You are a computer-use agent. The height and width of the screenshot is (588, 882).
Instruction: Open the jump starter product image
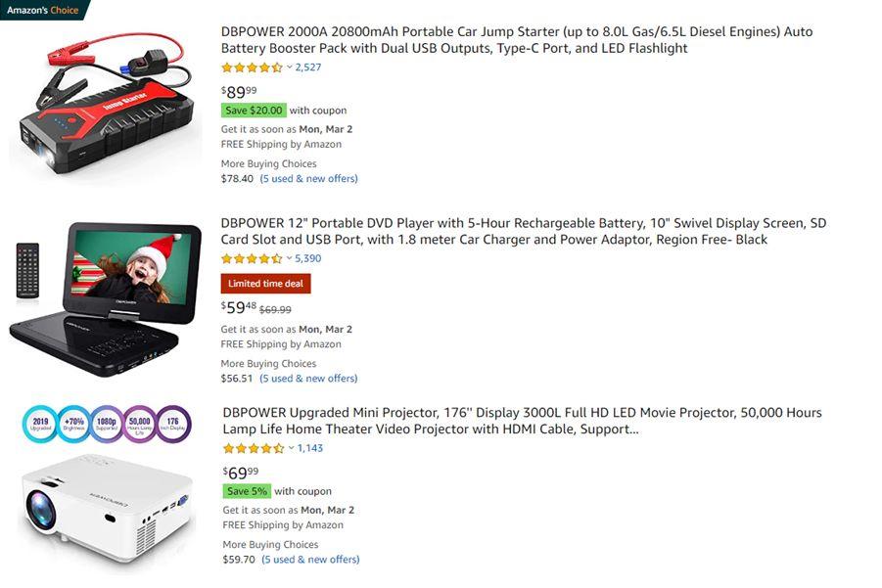[107, 103]
